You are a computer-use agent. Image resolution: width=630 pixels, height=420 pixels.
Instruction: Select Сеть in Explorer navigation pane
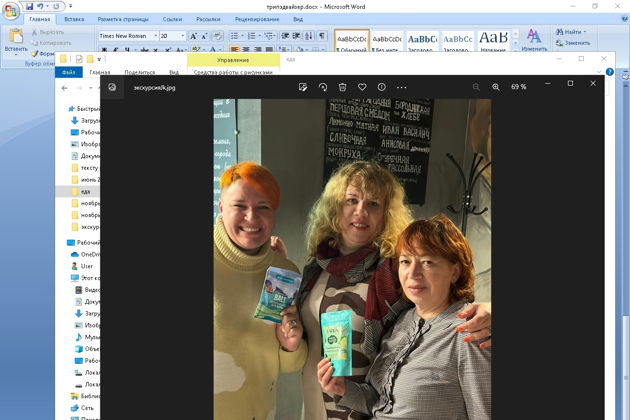82,408
